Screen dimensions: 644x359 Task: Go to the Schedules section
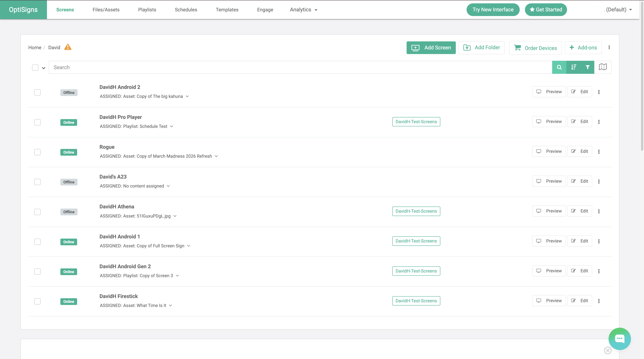pos(186,10)
